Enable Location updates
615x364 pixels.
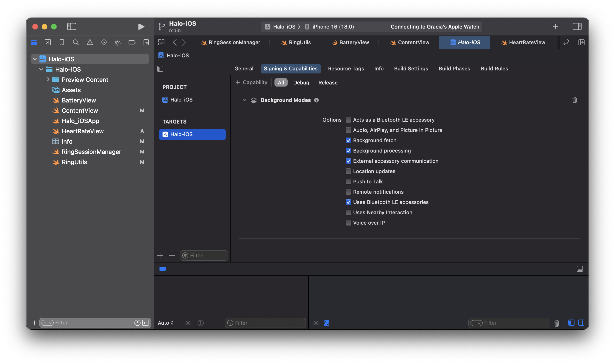click(x=348, y=171)
